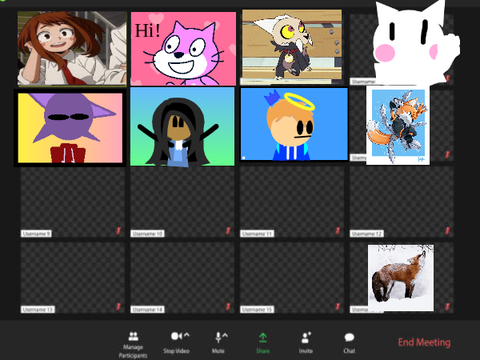Select the angel halo character tile
480x360 pixels.
click(294, 124)
